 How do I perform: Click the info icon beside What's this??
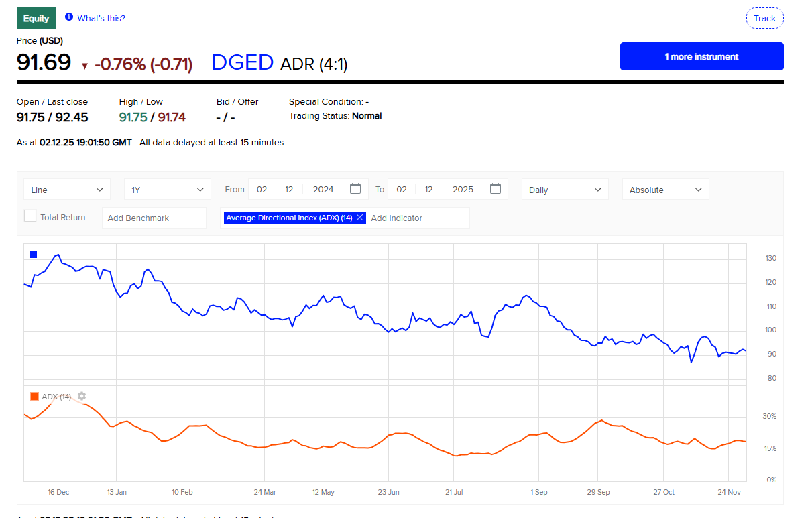pos(69,17)
